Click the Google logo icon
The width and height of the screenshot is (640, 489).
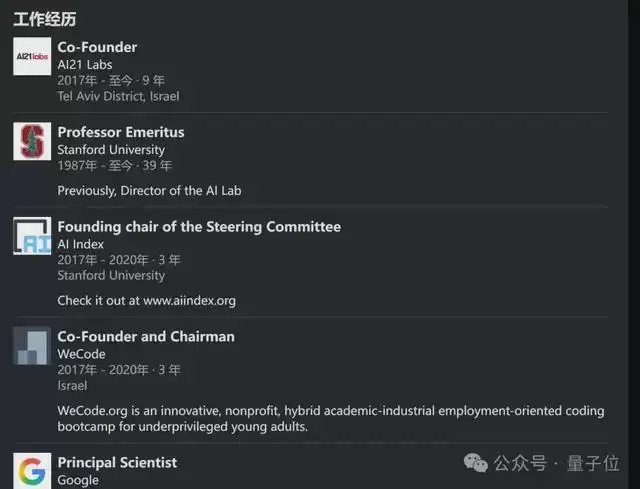32,470
